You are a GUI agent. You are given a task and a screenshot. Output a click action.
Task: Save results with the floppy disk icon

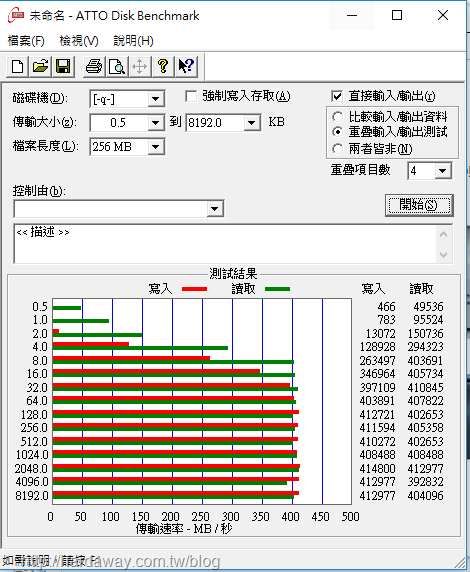click(x=63, y=67)
